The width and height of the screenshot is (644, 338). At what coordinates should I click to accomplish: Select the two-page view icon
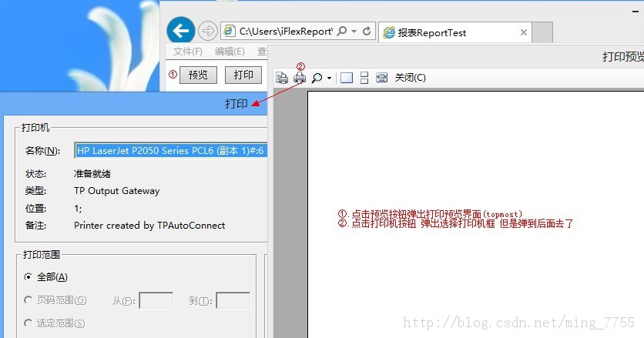point(364,78)
